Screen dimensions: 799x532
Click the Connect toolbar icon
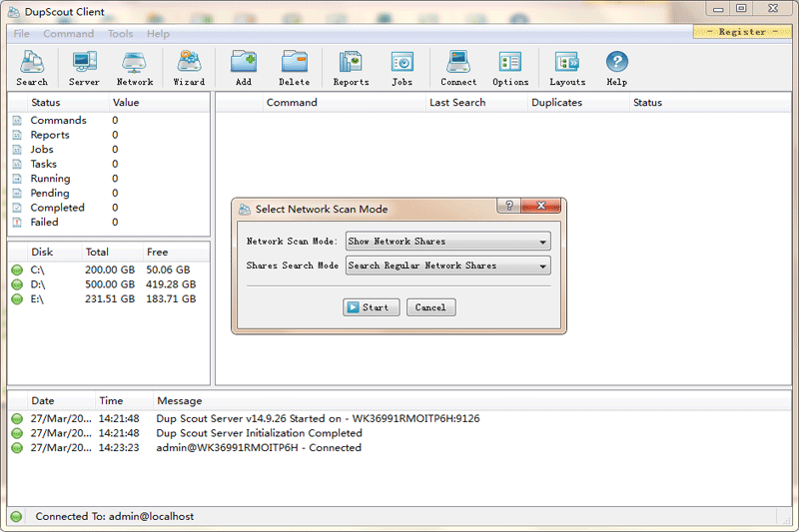(458, 68)
